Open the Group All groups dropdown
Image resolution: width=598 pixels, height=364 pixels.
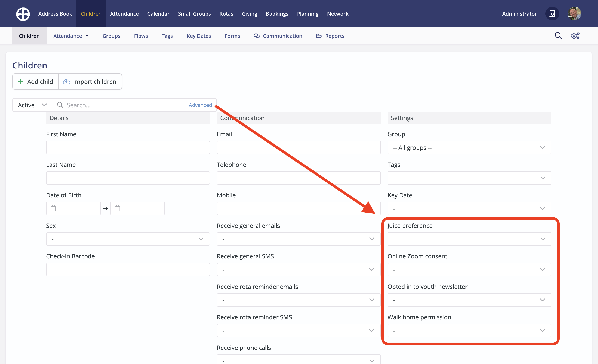pos(469,147)
